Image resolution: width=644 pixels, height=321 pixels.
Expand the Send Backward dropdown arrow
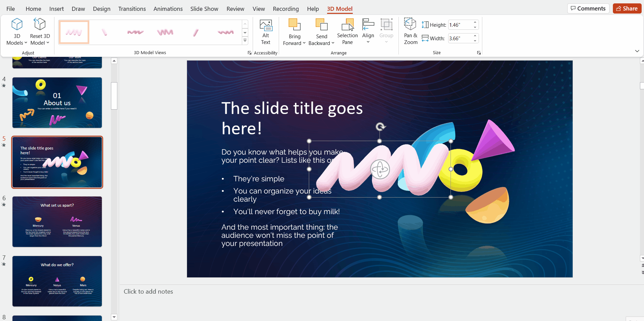[333, 43]
